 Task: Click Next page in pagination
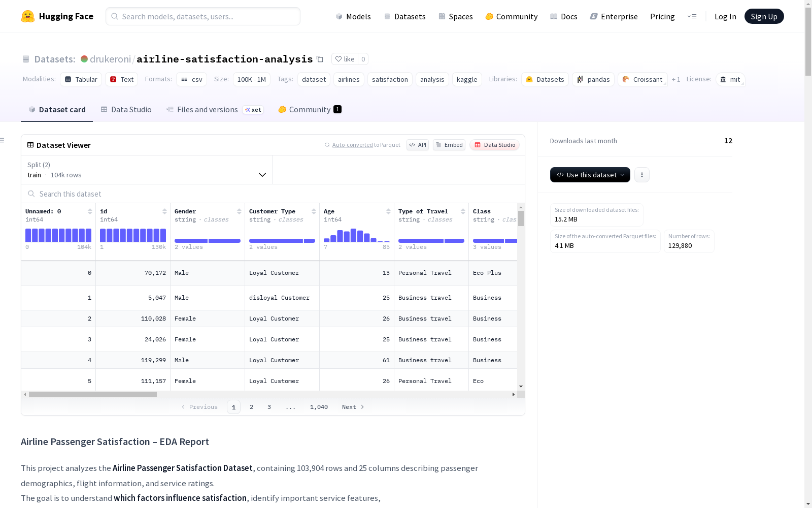[353, 407]
